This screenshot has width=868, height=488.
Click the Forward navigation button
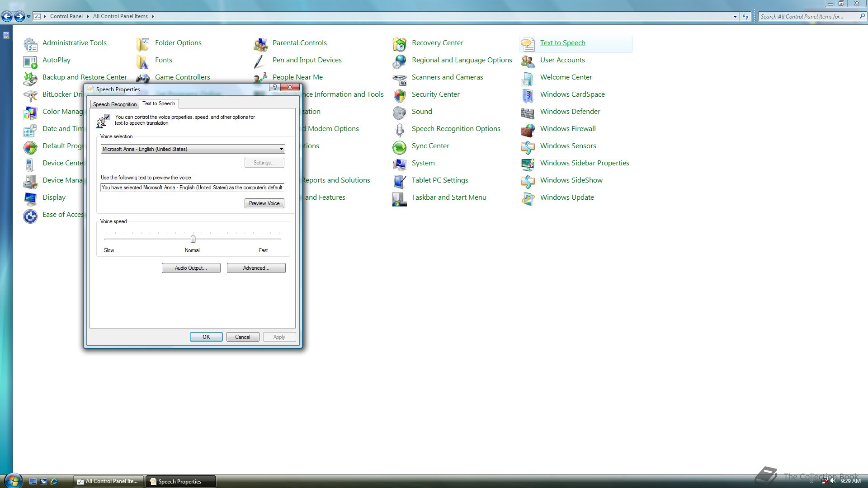pyautogui.click(x=19, y=17)
